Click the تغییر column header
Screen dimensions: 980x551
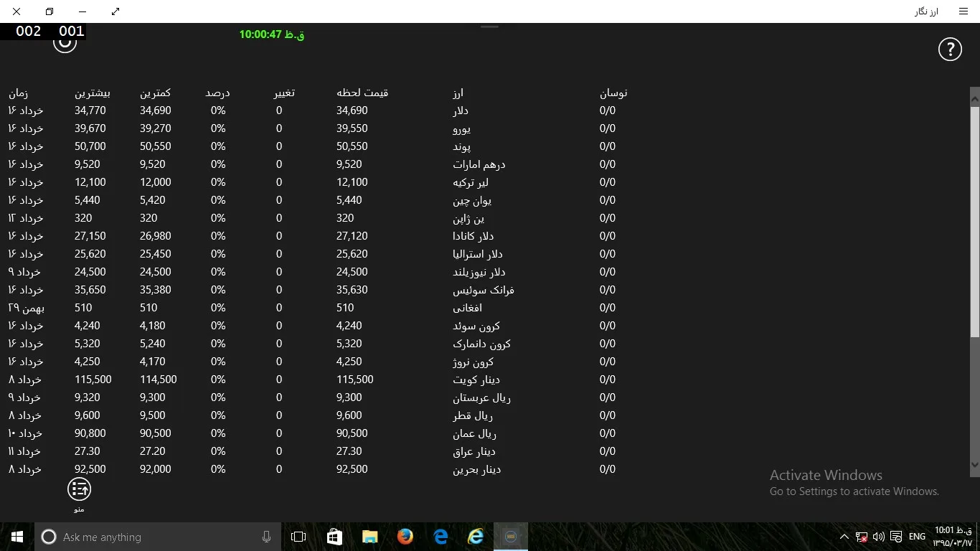coord(284,93)
